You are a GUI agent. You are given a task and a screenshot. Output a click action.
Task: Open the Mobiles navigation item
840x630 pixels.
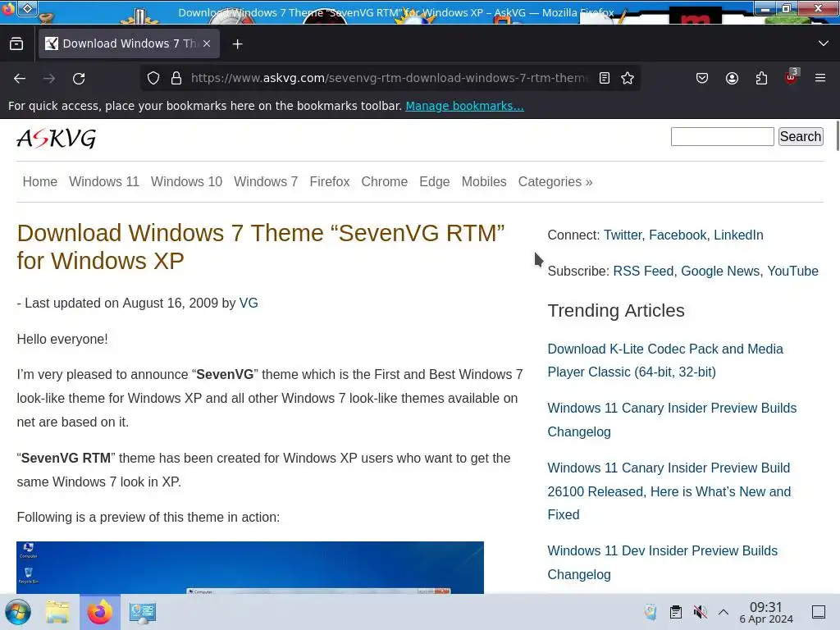(484, 181)
